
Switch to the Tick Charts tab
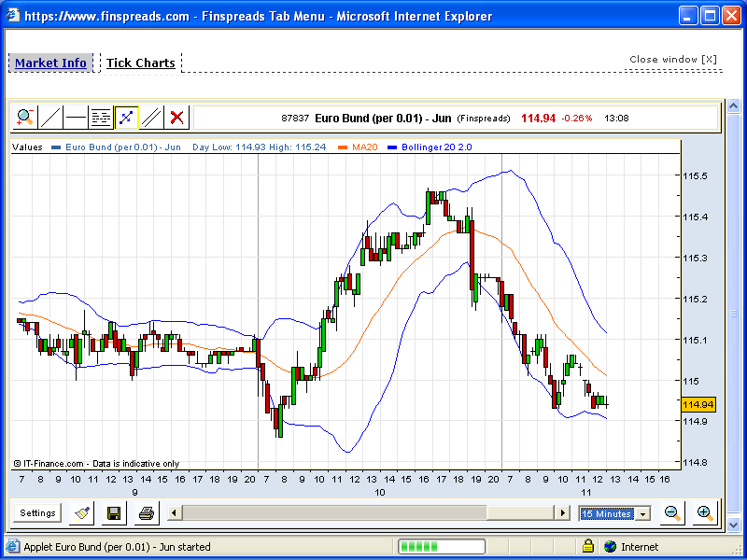140,63
